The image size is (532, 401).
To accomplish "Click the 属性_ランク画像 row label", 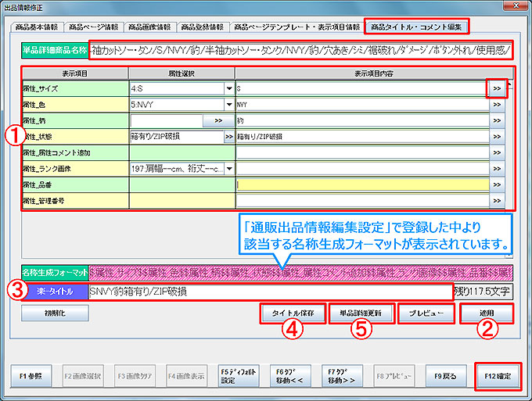I will [75, 169].
